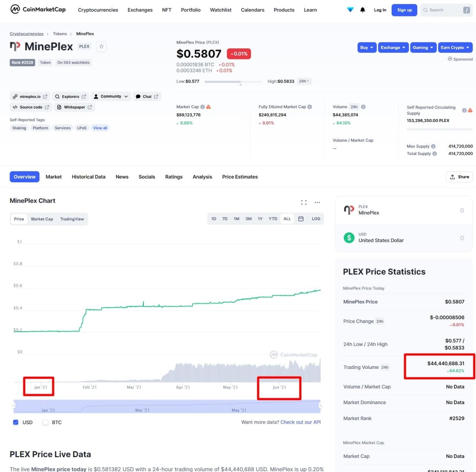Open the chart more options ellipsis
Viewport: 476px width, 472px height.
317,202
